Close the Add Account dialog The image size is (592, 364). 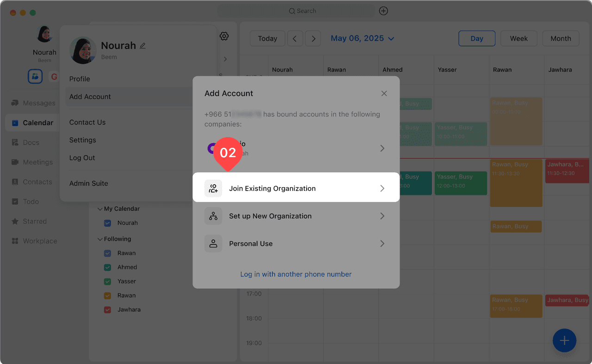tap(384, 93)
